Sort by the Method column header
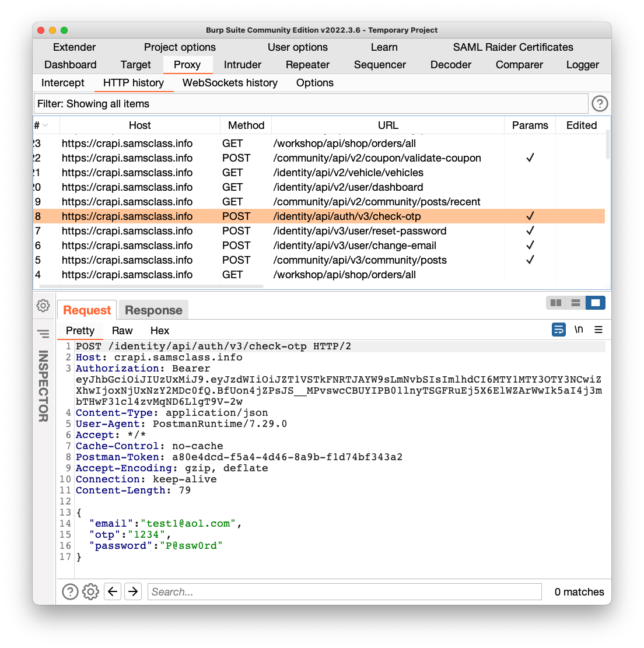This screenshot has width=644, height=648. click(246, 125)
